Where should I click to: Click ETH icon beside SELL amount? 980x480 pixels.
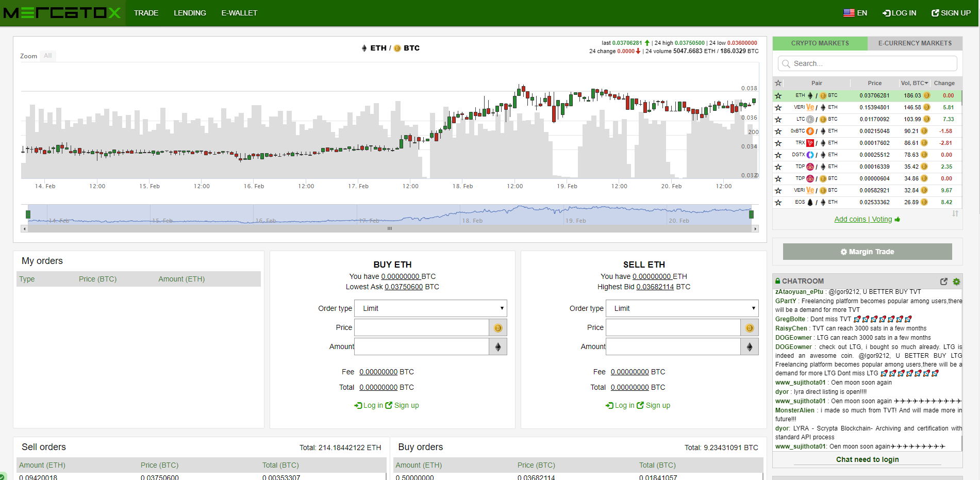click(750, 346)
